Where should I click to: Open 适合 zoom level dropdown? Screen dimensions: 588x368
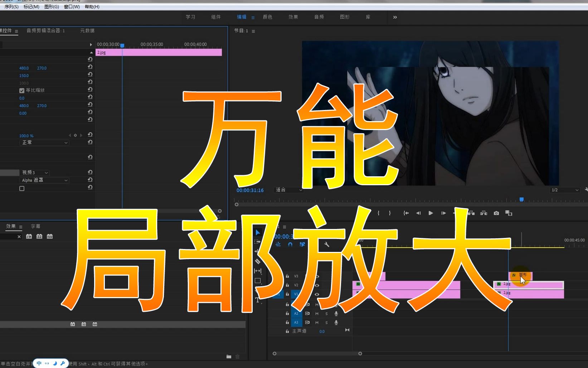click(288, 190)
